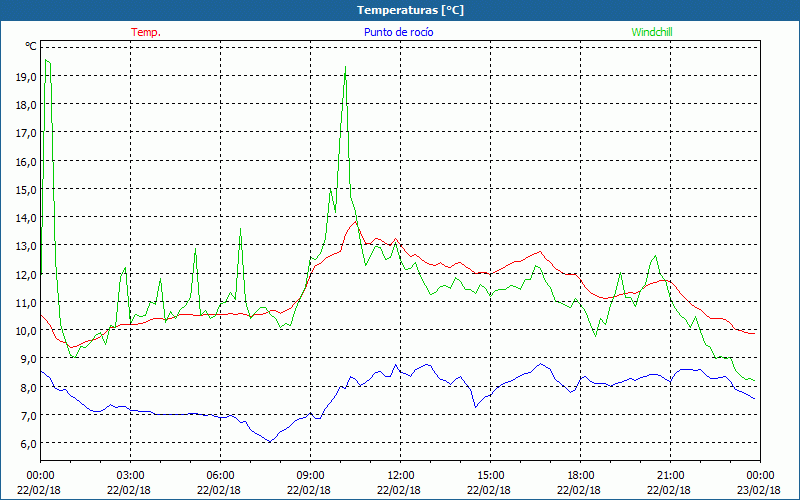Click the '09:00' time axis label

pyautogui.click(x=310, y=476)
